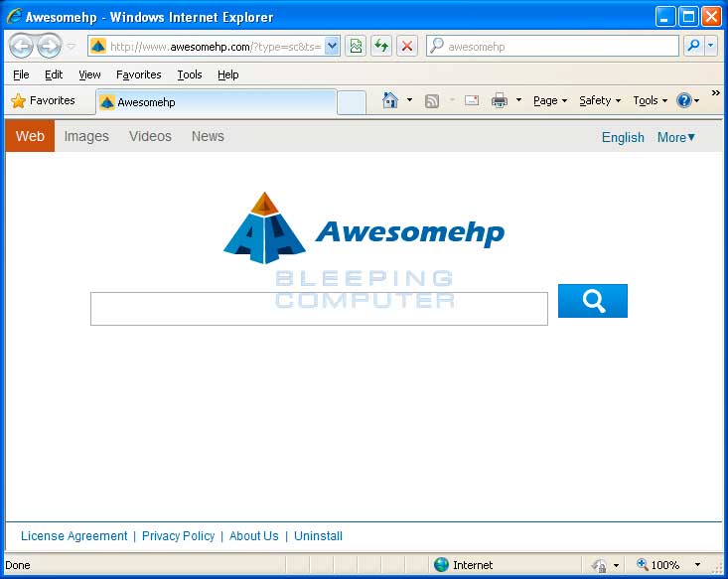Click the Home house icon
This screenshot has width=728, height=579.
click(x=390, y=100)
